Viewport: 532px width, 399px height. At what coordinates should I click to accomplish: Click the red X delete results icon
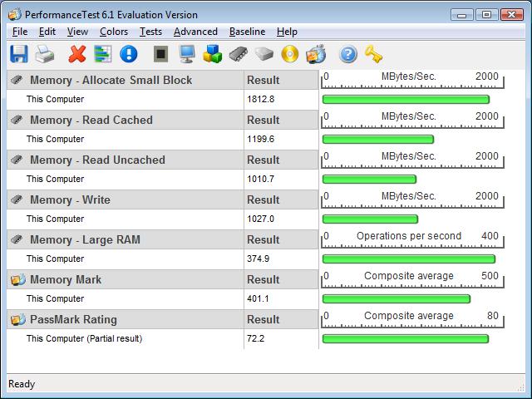tap(77, 54)
